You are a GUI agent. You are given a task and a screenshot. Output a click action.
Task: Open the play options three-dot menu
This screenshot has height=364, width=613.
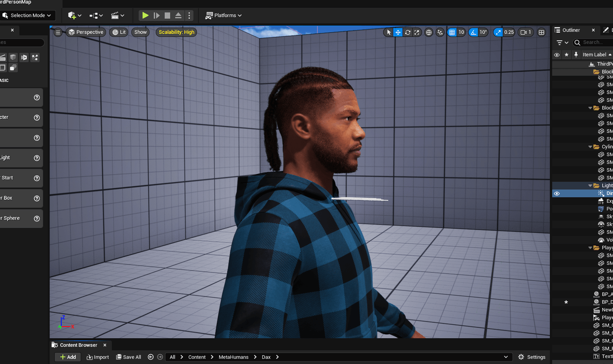point(189,15)
